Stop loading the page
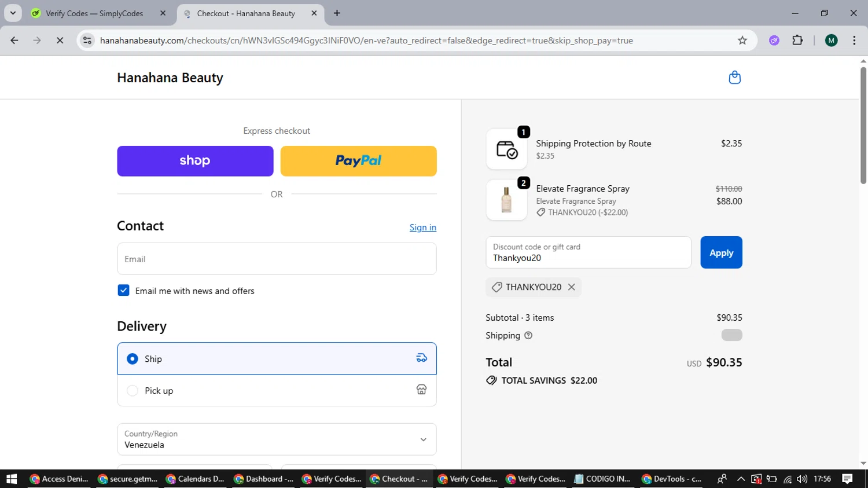The height and width of the screenshot is (488, 868). click(x=60, y=41)
